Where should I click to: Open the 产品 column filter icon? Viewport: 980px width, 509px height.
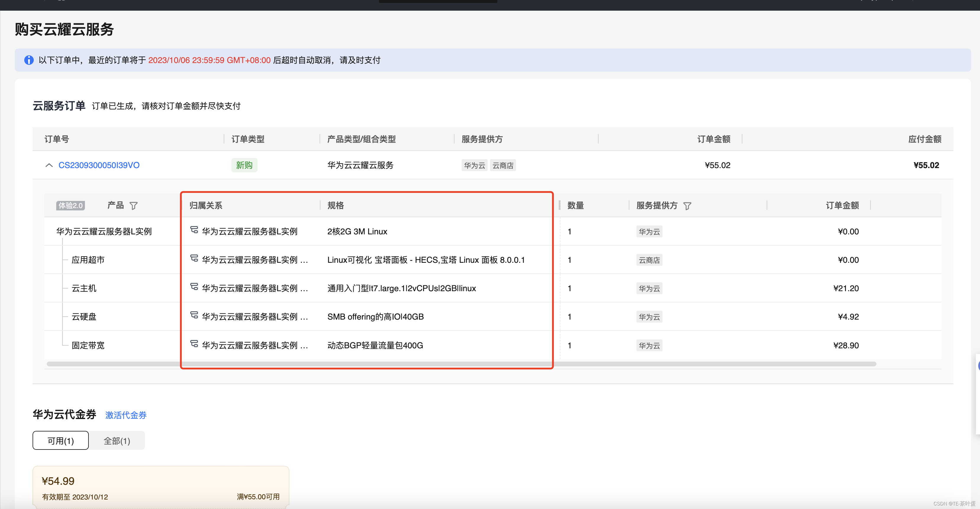(x=133, y=206)
